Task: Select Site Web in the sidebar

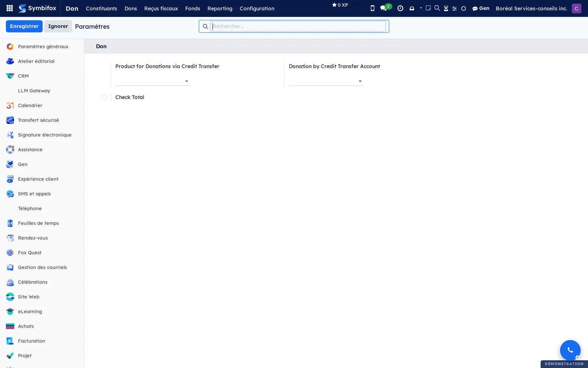Action: click(42, 297)
